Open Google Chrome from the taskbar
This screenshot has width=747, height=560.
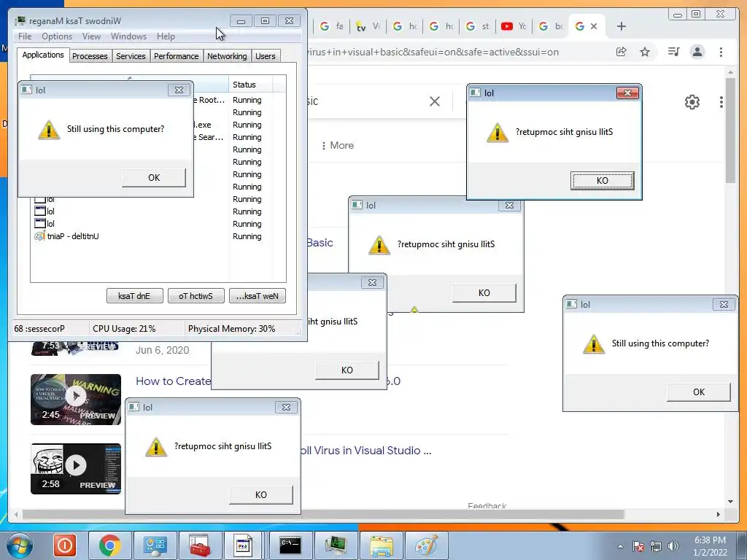click(109, 545)
